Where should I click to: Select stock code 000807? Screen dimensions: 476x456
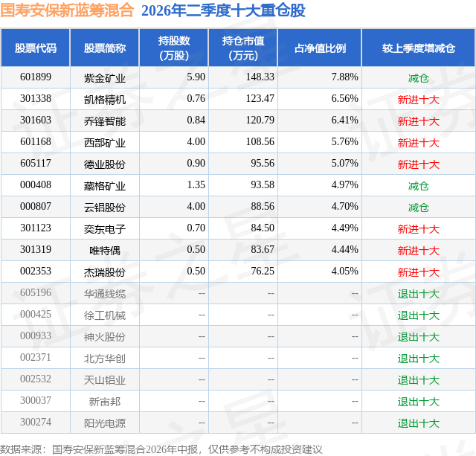click(36, 207)
